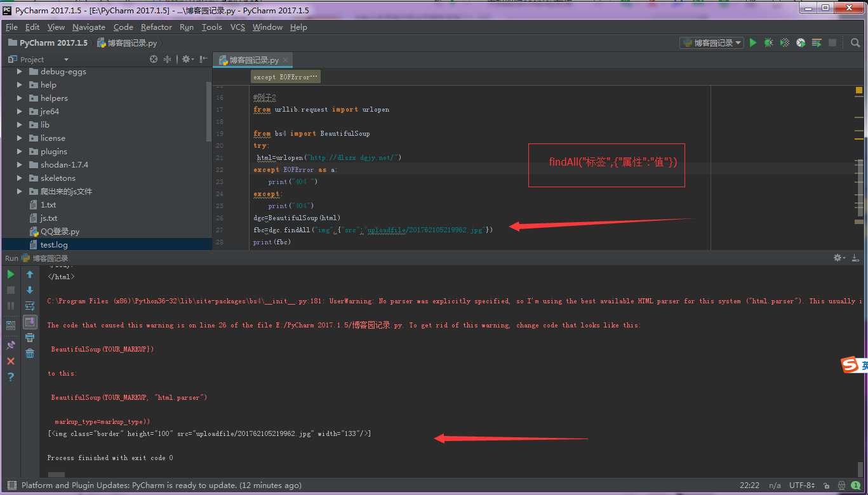Viewport: 868px width, 495px height.
Task: Expand the plugins folder
Action: 19,152
